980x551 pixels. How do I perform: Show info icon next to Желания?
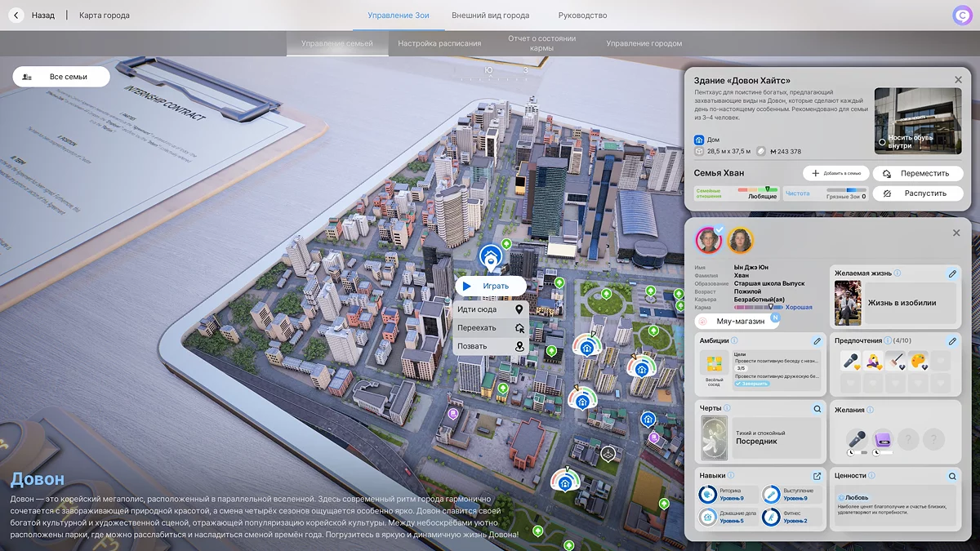pyautogui.click(x=871, y=408)
